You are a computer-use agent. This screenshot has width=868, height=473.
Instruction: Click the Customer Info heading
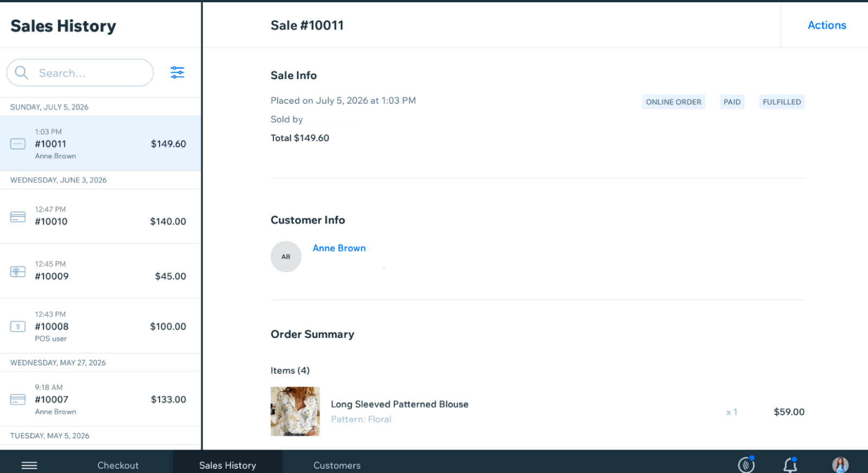(308, 220)
